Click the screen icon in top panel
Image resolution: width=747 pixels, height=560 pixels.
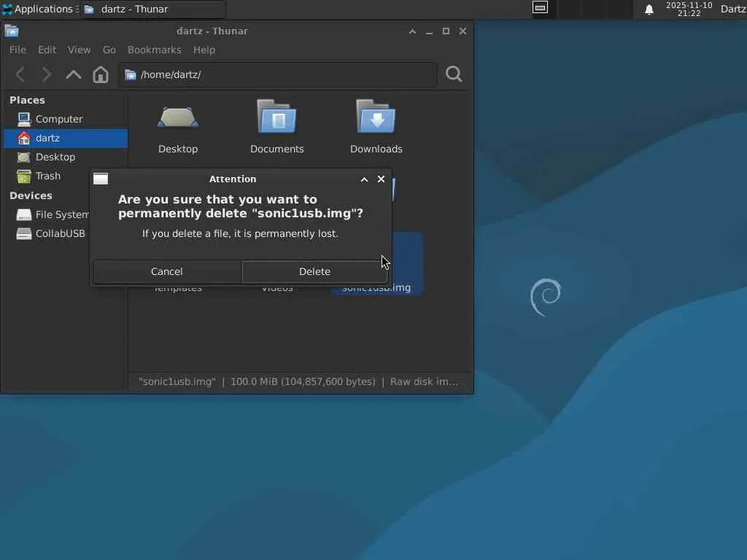tap(540, 7)
